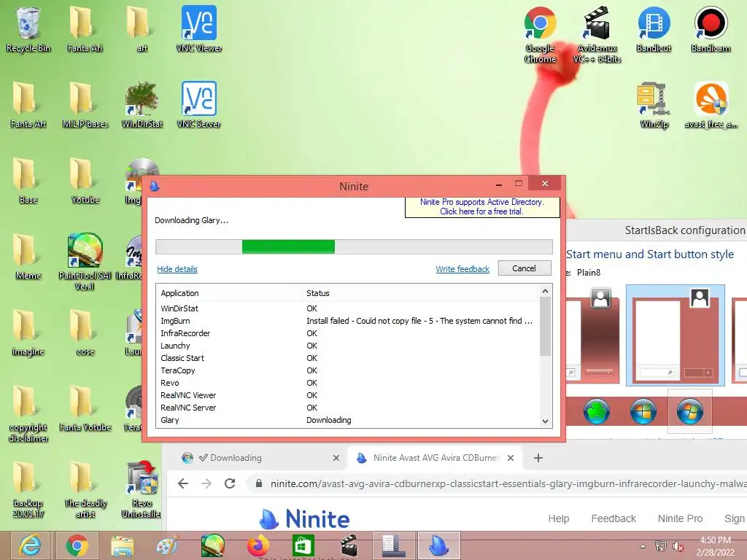Reload the Ninite page in Chrome
The height and width of the screenshot is (560, 747).
(230, 484)
